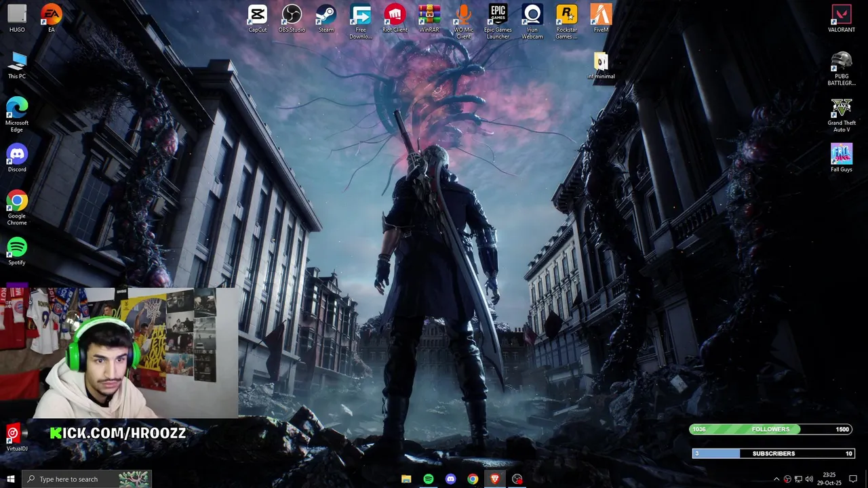Launch VALORANT from the desktop
Image resolution: width=868 pixels, height=488 pixels.
pos(842,18)
